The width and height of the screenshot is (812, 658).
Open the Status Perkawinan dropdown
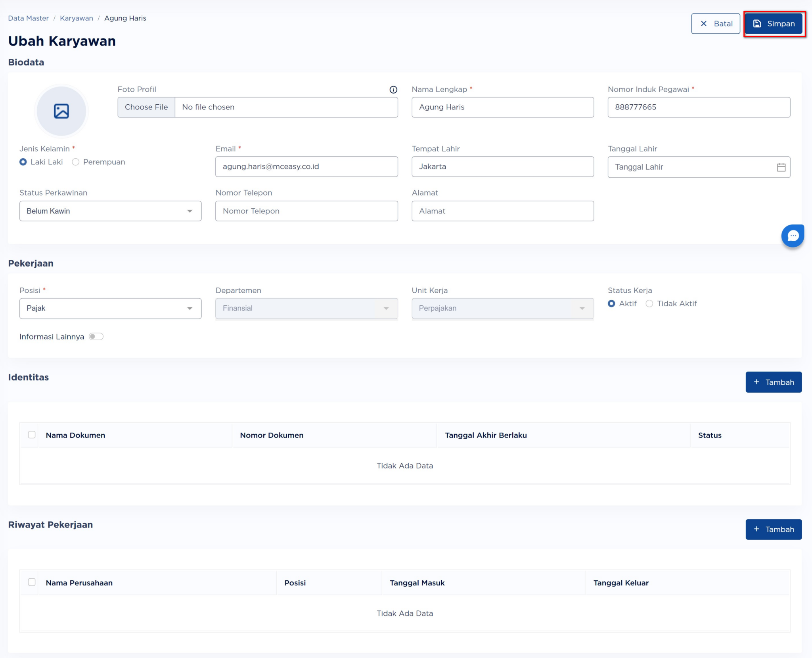pyautogui.click(x=110, y=211)
